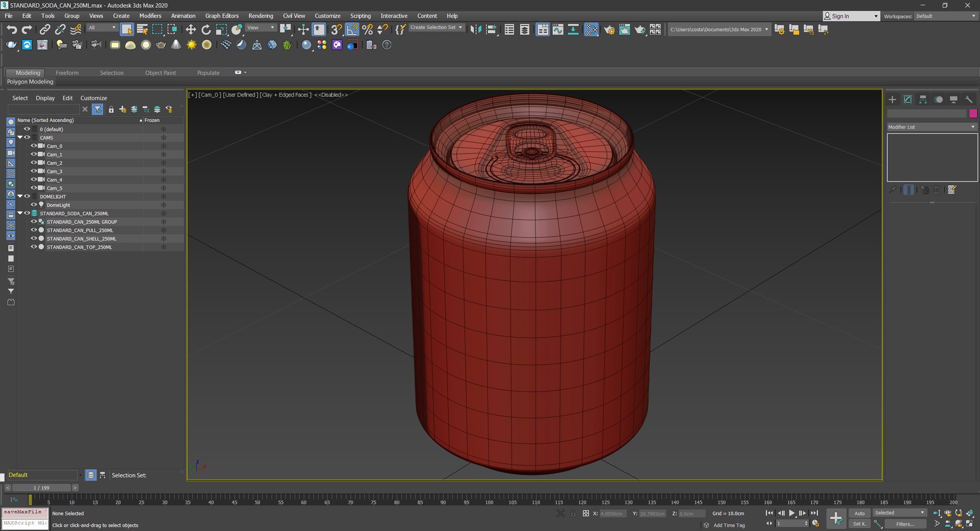Image resolution: width=980 pixels, height=531 pixels.
Task: Hide the Cam_3 camera eye icon
Action: (x=34, y=171)
